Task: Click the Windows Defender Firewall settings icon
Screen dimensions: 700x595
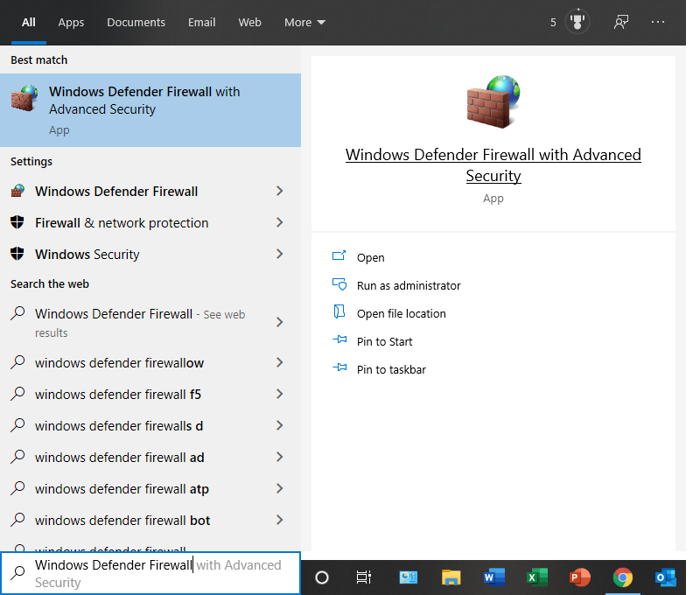Action: click(17, 191)
